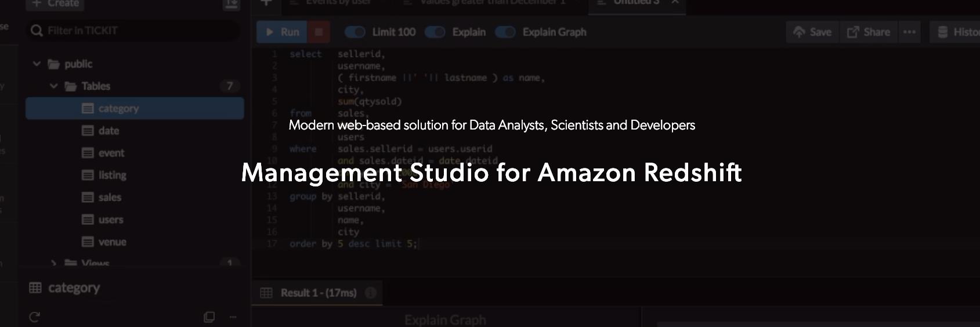
Task: Click the Filter in TICKIT search field
Action: [x=133, y=30]
